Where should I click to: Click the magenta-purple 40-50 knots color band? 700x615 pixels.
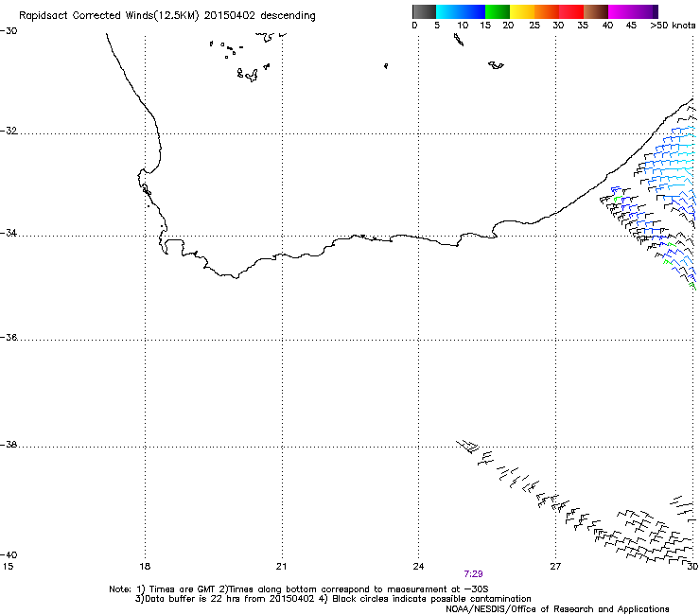tap(633, 11)
